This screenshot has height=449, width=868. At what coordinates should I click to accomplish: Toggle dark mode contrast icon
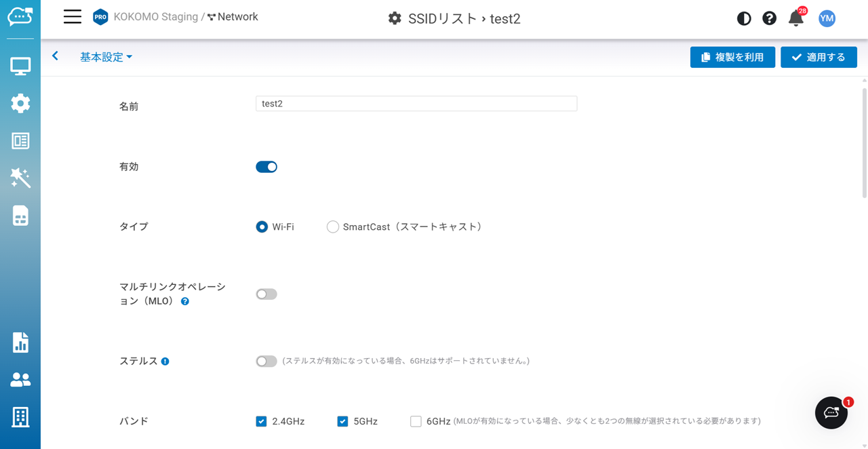point(744,18)
